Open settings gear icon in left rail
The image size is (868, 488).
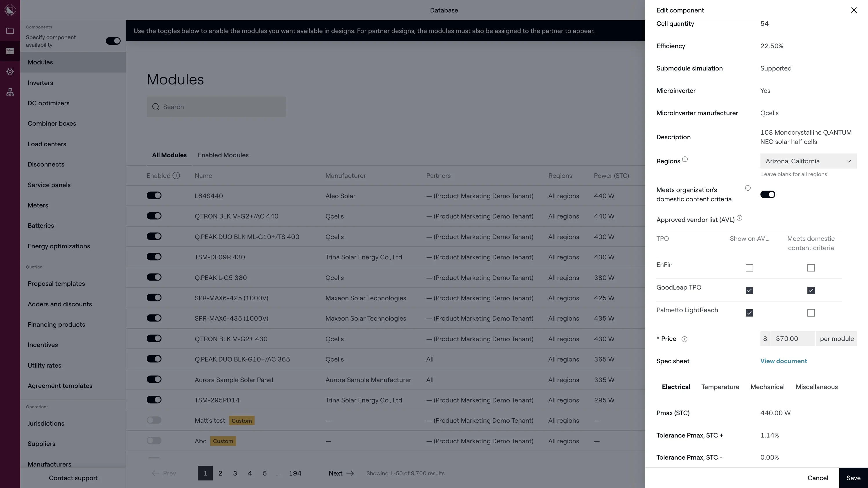[10, 71]
